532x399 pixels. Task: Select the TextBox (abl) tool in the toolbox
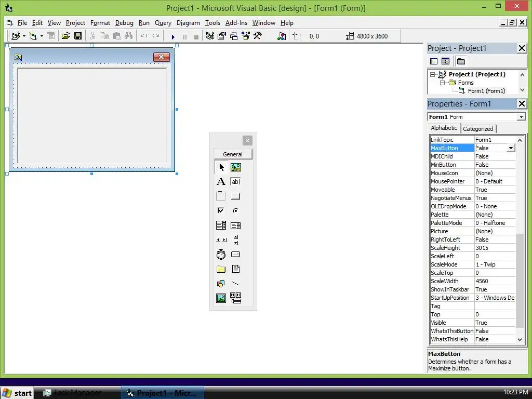(x=236, y=181)
